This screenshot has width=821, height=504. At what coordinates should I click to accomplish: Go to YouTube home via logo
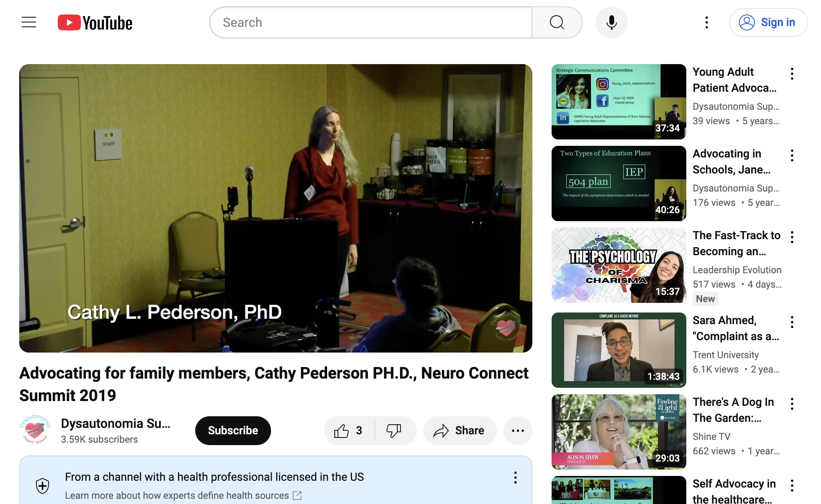[95, 23]
